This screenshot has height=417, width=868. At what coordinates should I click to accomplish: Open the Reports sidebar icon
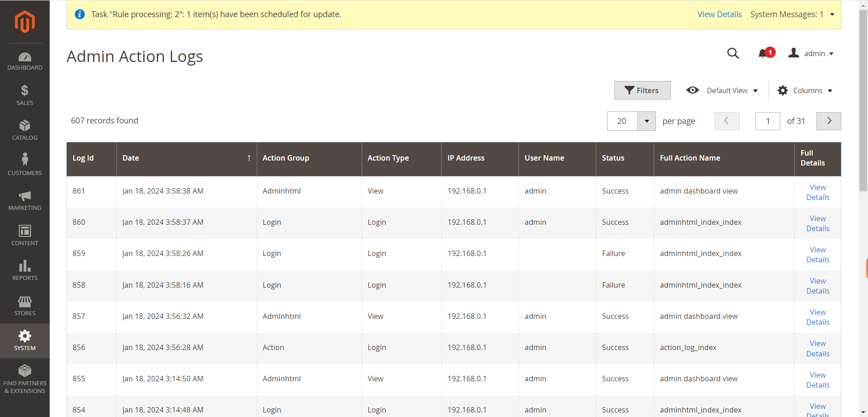point(25,270)
